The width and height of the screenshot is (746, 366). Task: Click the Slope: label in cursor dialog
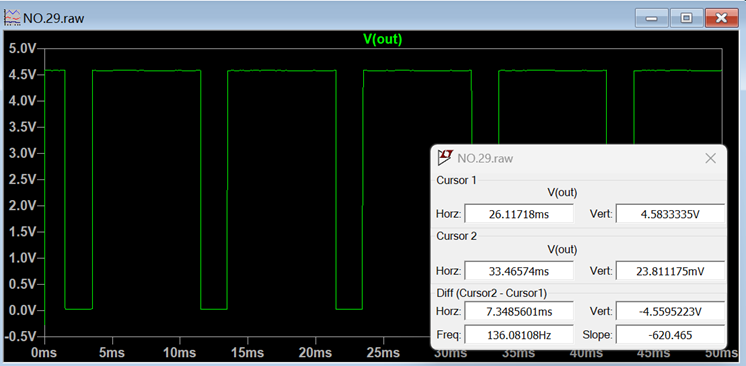[x=598, y=336]
